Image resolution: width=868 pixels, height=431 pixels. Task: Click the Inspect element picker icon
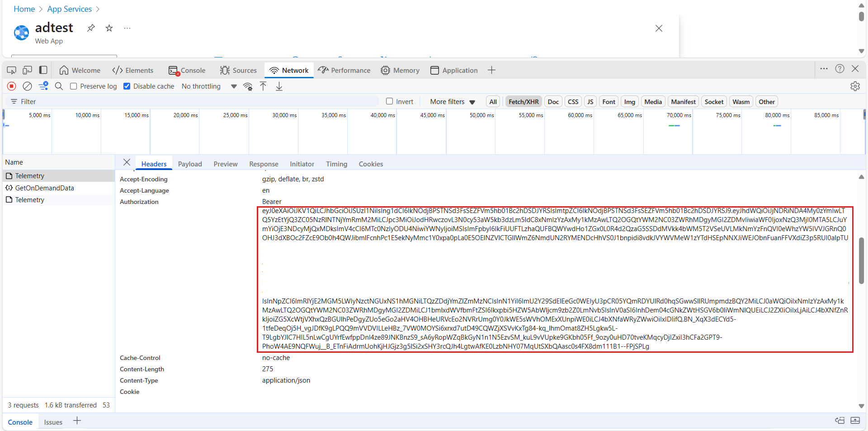[x=12, y=70]
